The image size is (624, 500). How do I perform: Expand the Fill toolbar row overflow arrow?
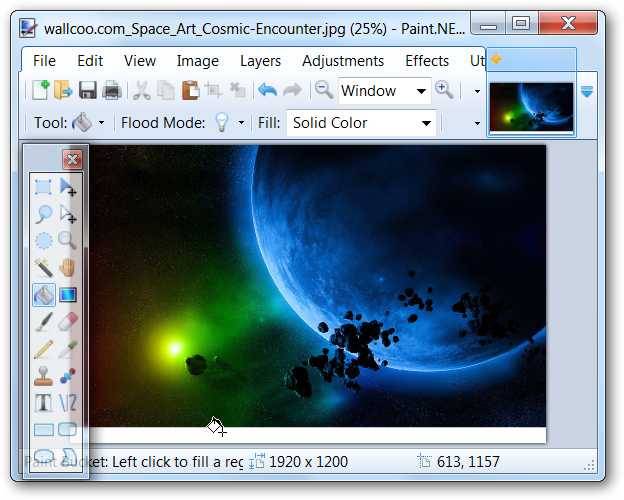(x=477, y=123)
